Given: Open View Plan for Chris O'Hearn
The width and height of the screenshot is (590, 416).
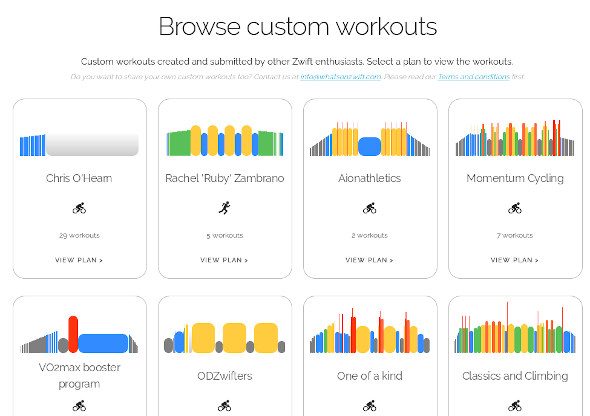Looking at the screenshot, I should [79, 260].
